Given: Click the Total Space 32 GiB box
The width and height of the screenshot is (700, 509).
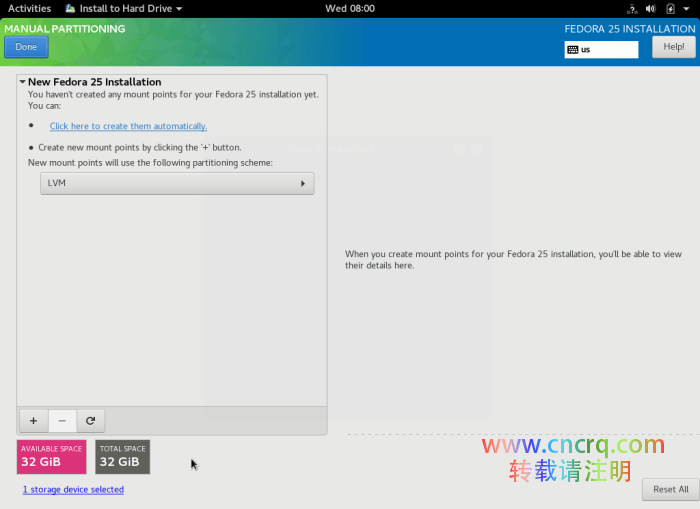Looking at the screenshot, I should (x=123, y=457).
